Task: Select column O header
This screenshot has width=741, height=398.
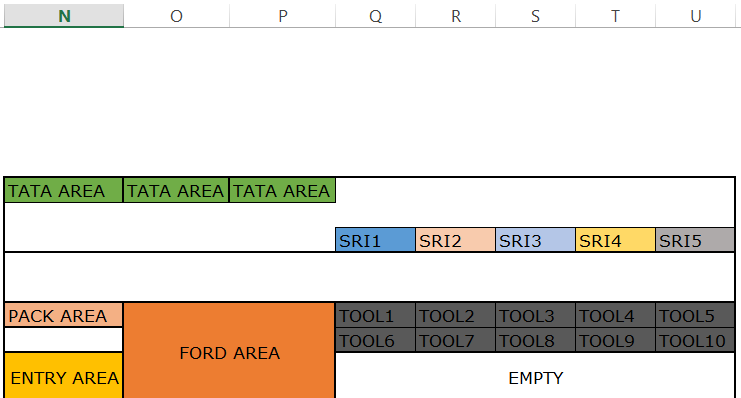Action: pyautogui.click(x=176, y=16)
